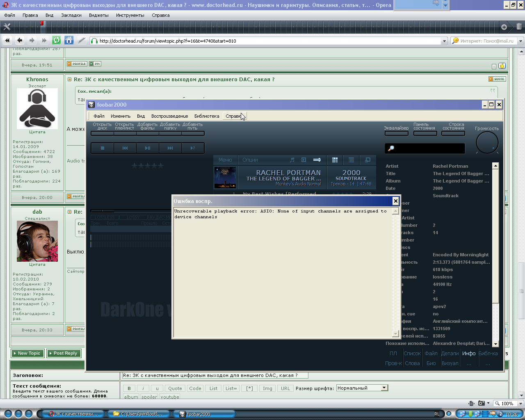Reload the page in Opera

click(57, 40)
